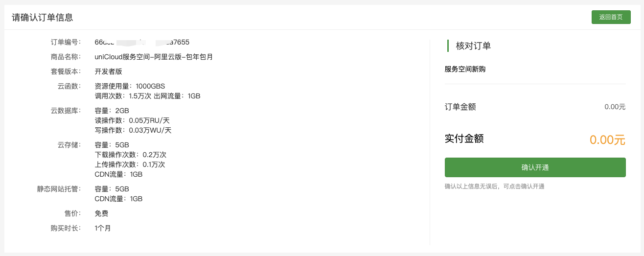
Task: Click the uniCloud服务空间 product name
Action: pyautogui.click(x=154, y=57)
